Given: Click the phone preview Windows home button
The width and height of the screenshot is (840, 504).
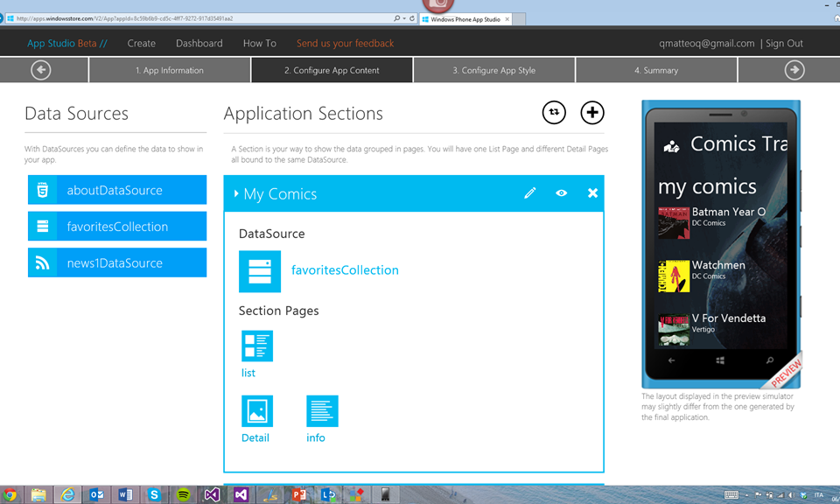Looking at the screenshot, I should pos(720,360).
